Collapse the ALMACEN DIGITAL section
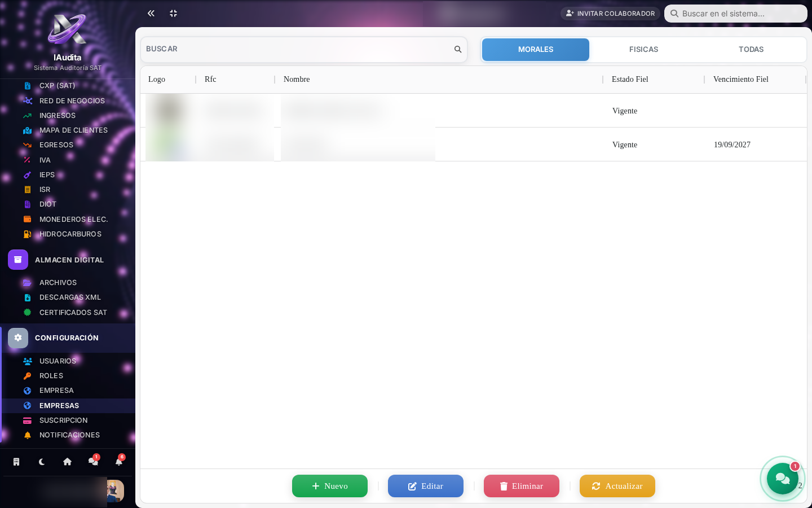Image resolution: width=812 pixels, height=508 pixels. click(x=68, y=260)
